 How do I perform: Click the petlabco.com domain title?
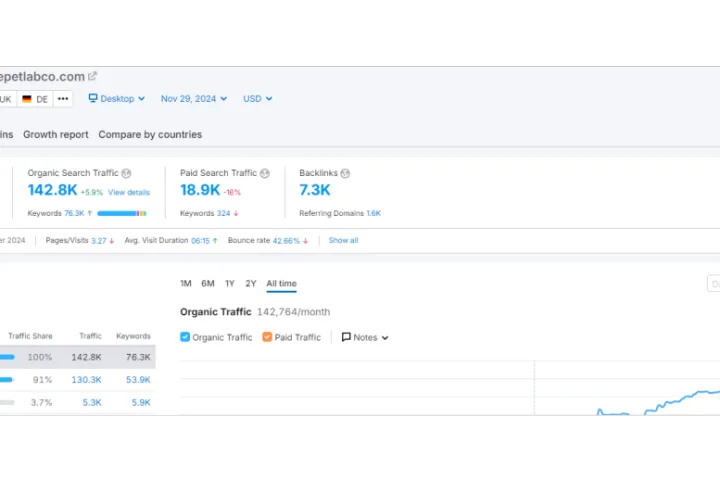42,77
